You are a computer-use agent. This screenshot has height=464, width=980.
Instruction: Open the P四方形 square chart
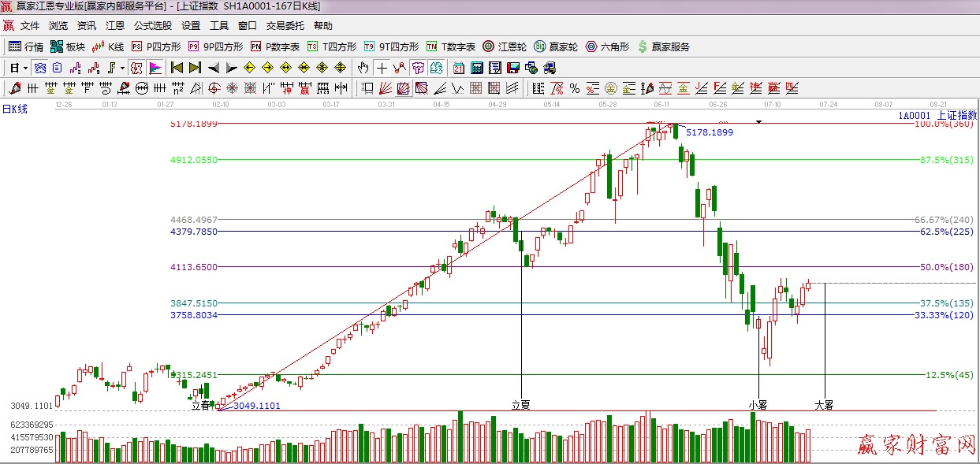tap(156, 46)
